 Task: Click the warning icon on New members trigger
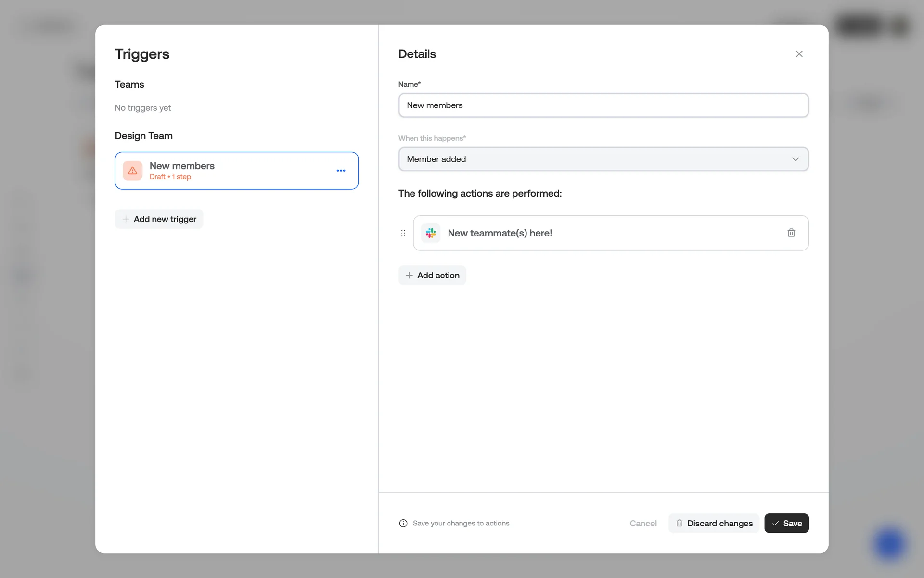pos(132,171)
